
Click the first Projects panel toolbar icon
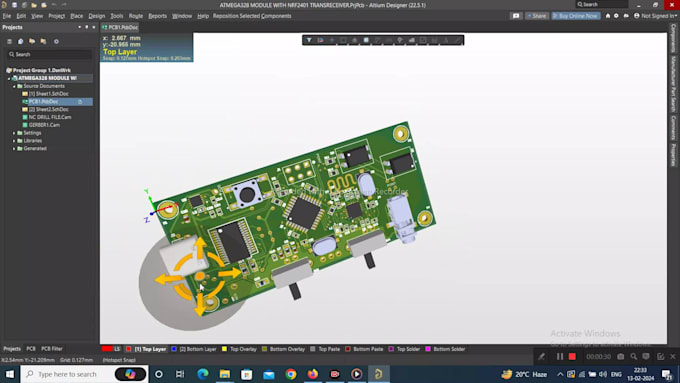[x=9, y=42]
